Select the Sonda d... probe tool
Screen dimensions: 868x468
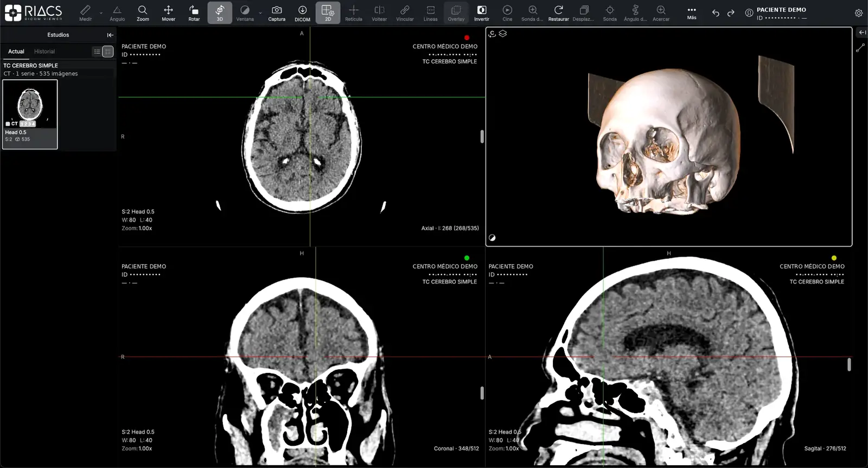532,12
